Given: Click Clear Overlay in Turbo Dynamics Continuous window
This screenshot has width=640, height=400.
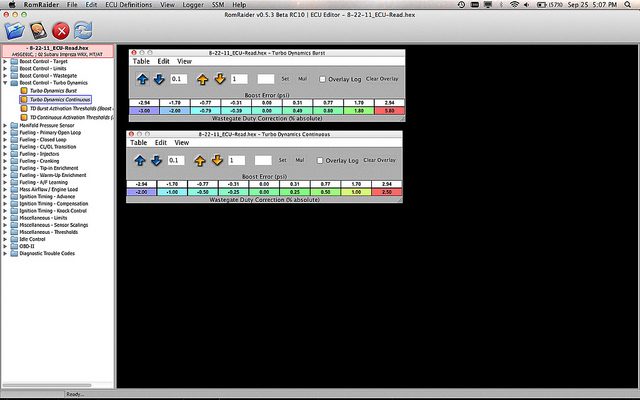Looking at the screenshot, I should [x=380, y=160].
